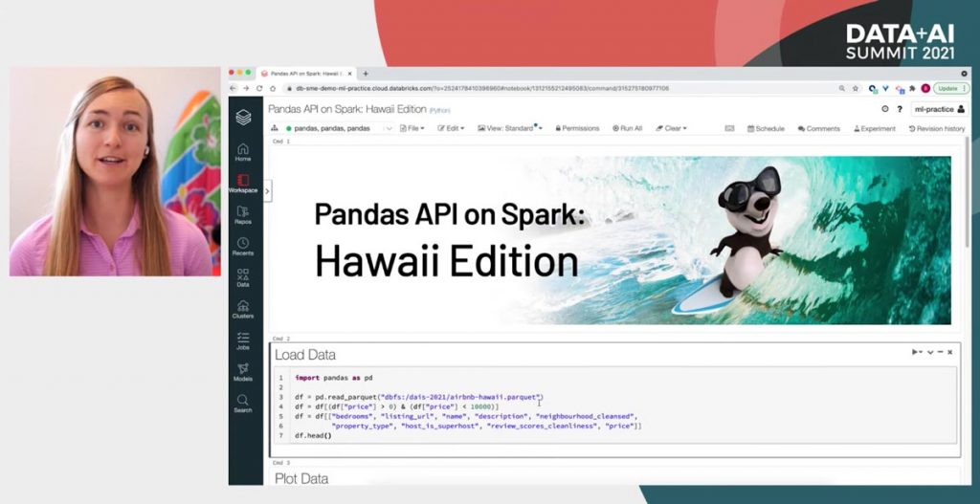
Task: Click the browser home icon
Action: [x=273, y=89]
